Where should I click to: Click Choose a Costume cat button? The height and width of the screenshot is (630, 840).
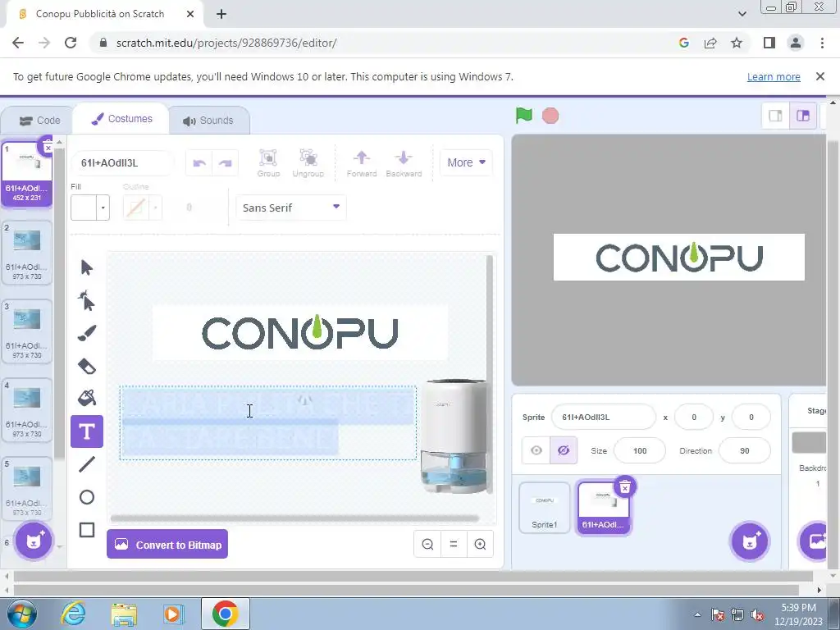(34, 541)
